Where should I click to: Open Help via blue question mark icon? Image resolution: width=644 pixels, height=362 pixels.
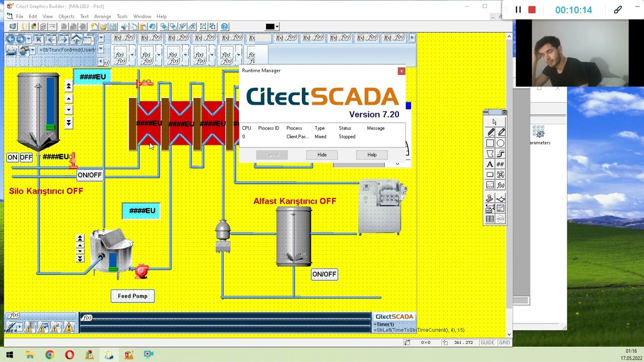(x=224, y=27)
